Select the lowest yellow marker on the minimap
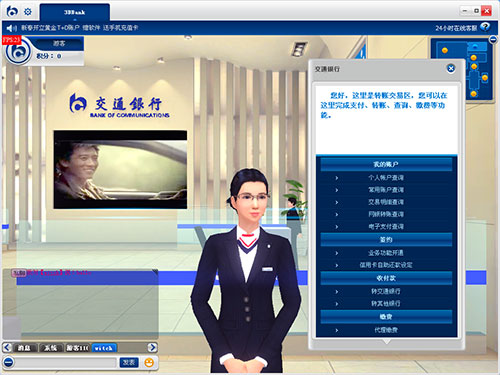Viewport: 500px width, 375px height. (x=473, y=94)
